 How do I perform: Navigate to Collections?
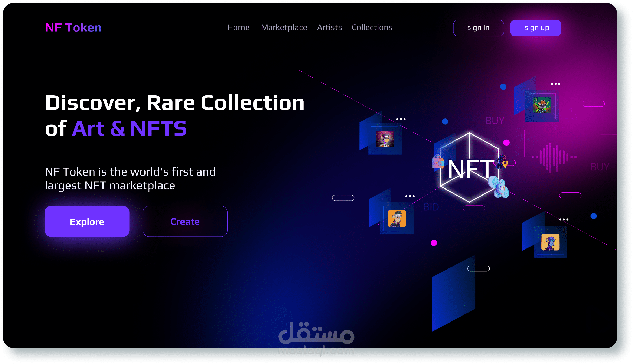tap(372, 27)
